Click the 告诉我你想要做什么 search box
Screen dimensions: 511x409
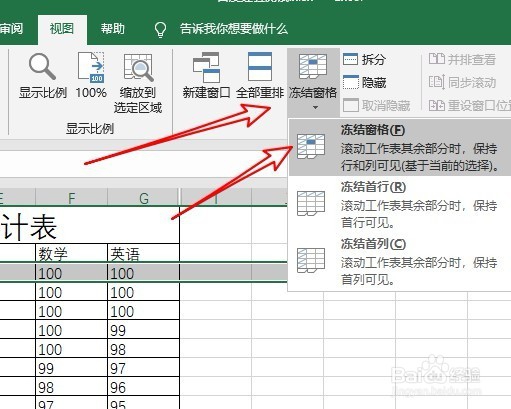[234, 29]
